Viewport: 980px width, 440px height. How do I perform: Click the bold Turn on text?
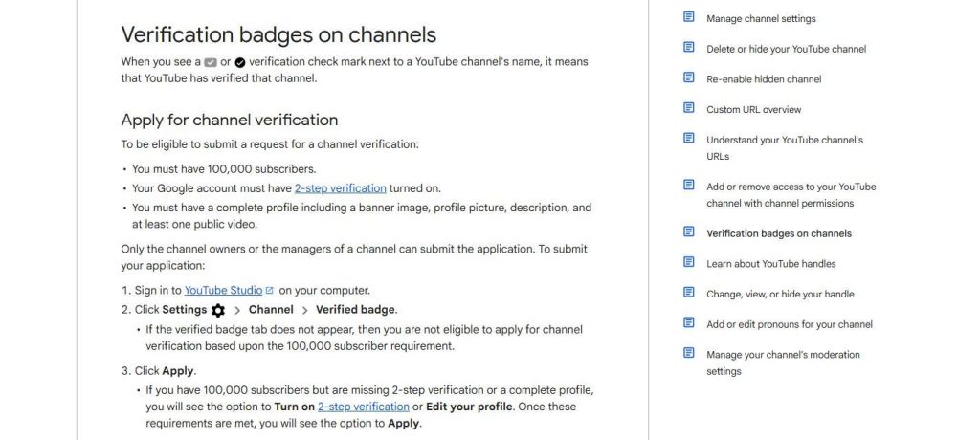click(295, 407)
